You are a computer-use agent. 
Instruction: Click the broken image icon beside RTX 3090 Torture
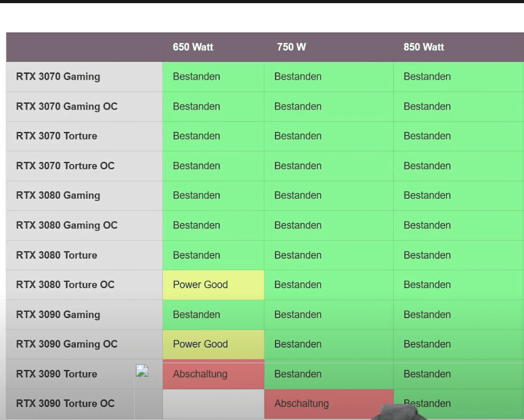[142, 371]
